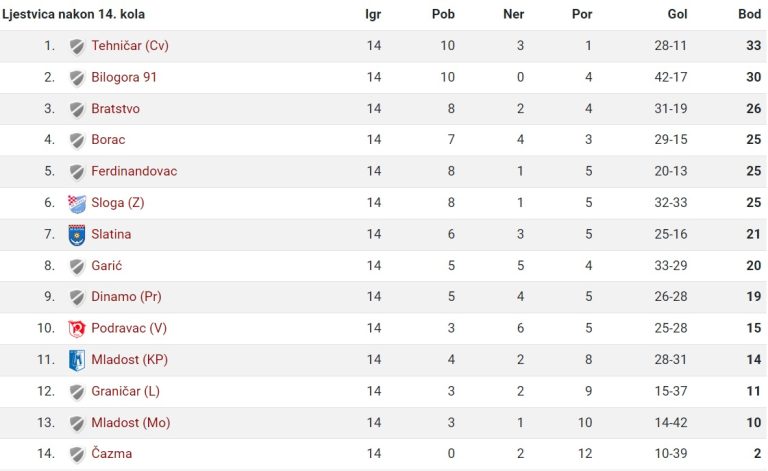This screenshot has height=471, width=768.
Task: Click the Garić shield icon
Action: [77, 267]
